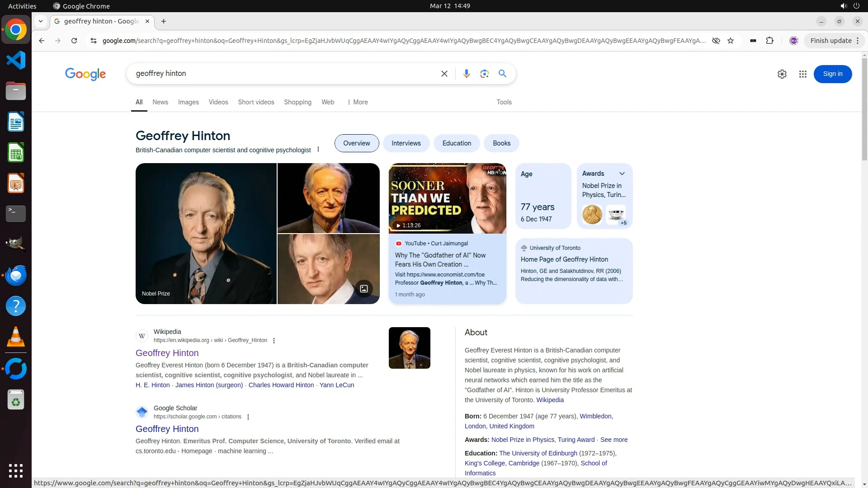
Task: Switch to the Images search tab
Action: [188, 102]
